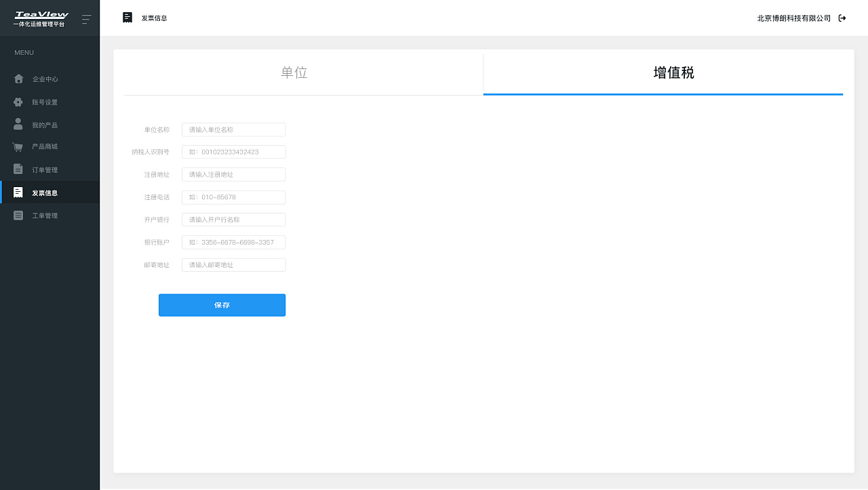Click the 发票信息 icon in the top bar

(127, 17)
